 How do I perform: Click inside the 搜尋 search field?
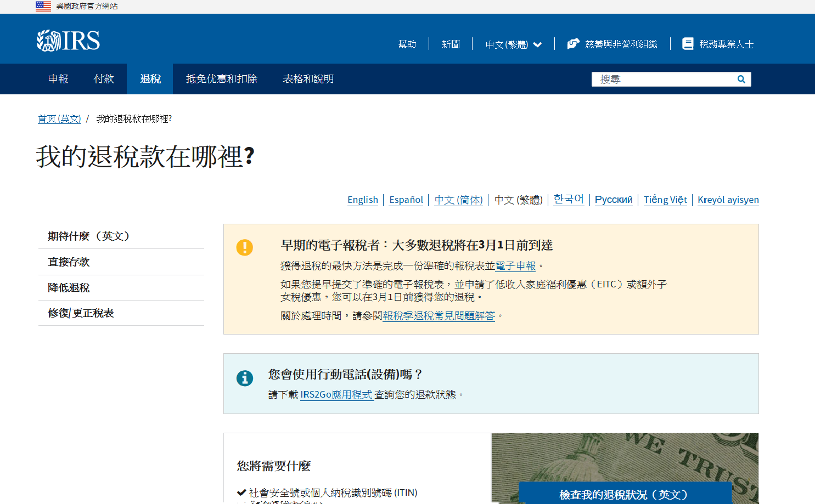(x=659, y=79)
